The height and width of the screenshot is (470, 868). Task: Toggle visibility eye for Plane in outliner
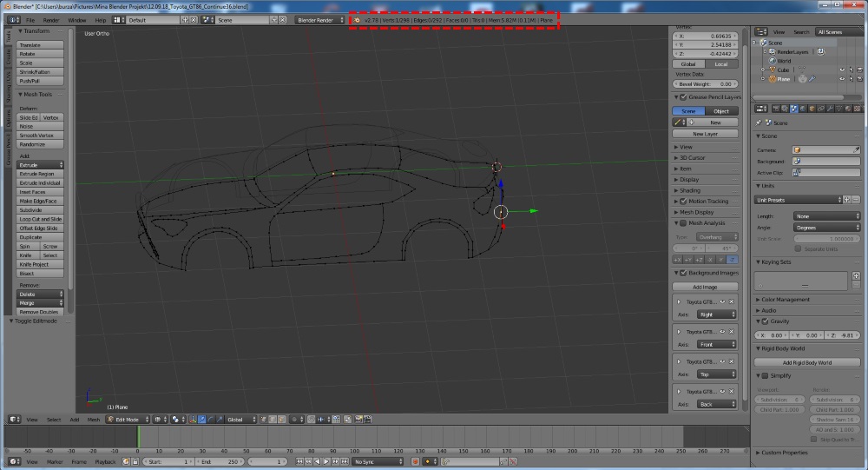point(842,79)
